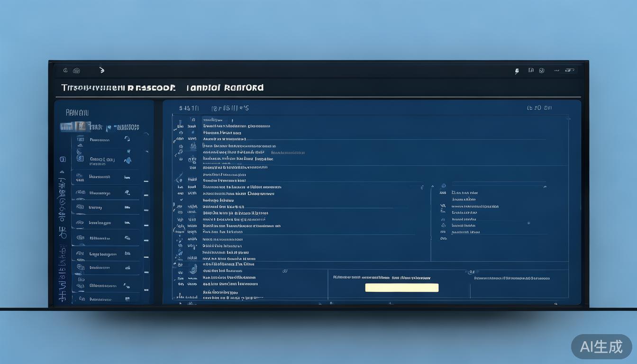Click the forward arrow icon in top bar
The image size is (637, 364).
(x=101, y=70)
